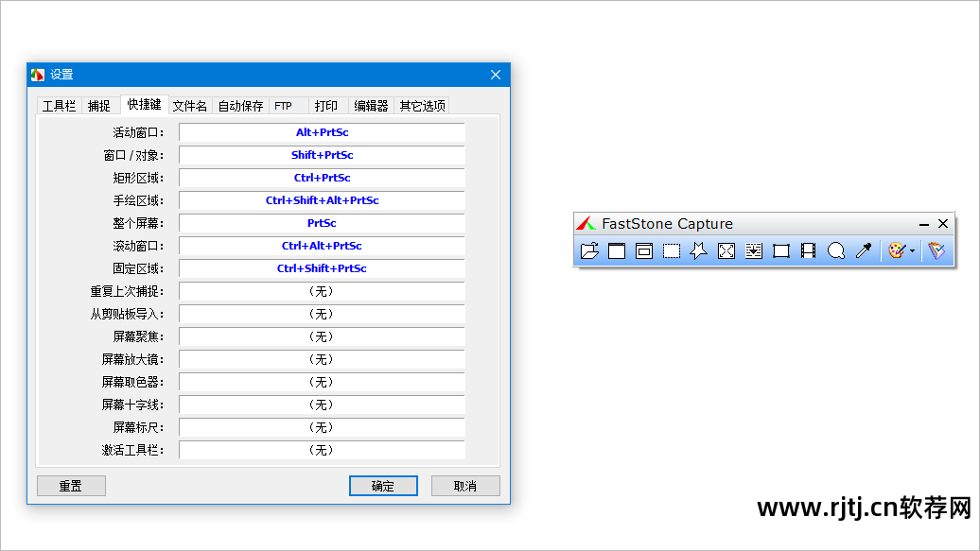Click the 活动窗口 label
The height and width of the screenshot is (551, 980).
[138, 132]
